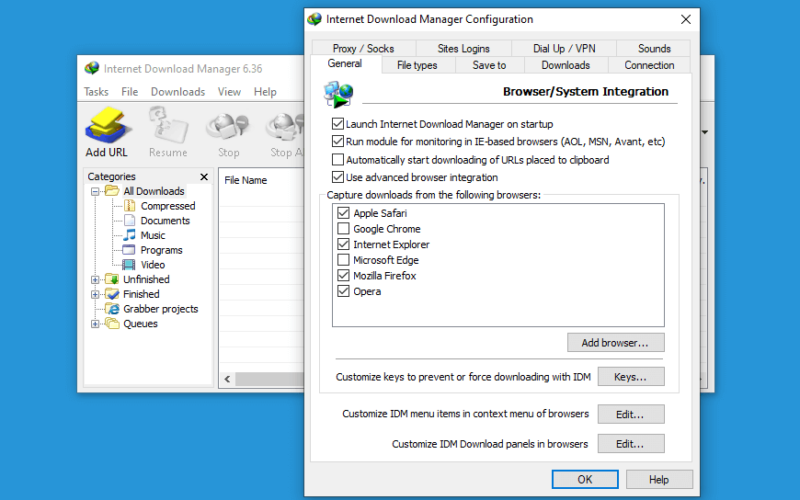Collapse the All Downloads tree node
The width and height of the screenshot is (800, 500).
(x=95, y=192)
